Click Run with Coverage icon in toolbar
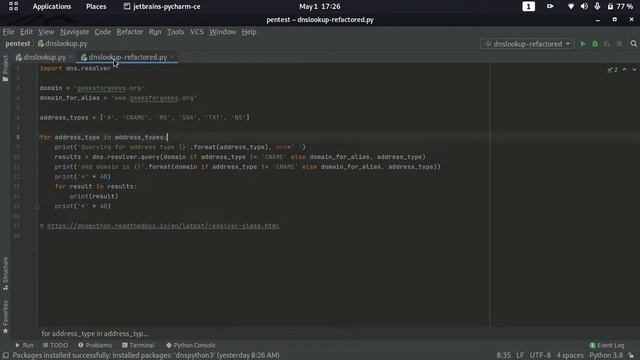Viewport: 640px width, 360px height. (607, 44)
